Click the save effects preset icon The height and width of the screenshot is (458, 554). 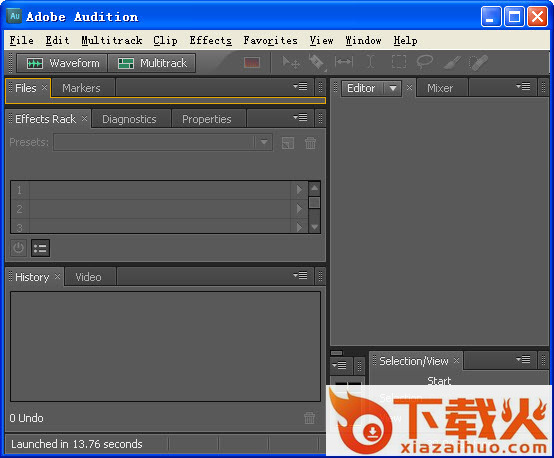(288, 143)
